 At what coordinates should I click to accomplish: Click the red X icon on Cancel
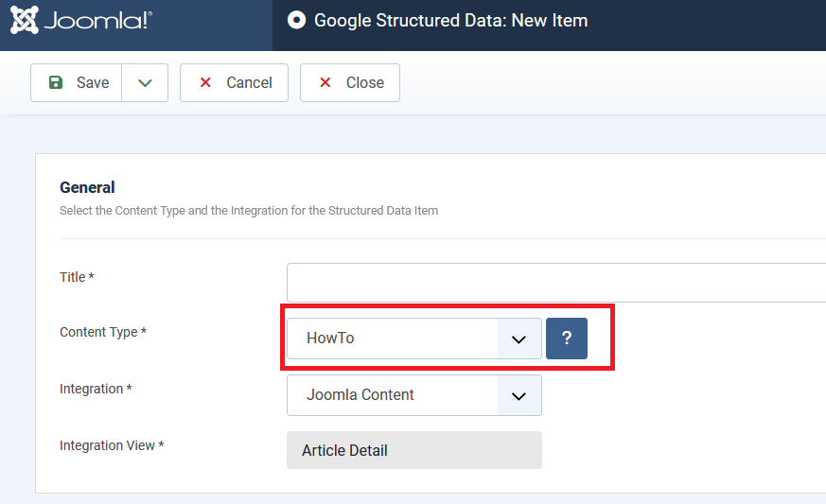(x=205, y=82)
